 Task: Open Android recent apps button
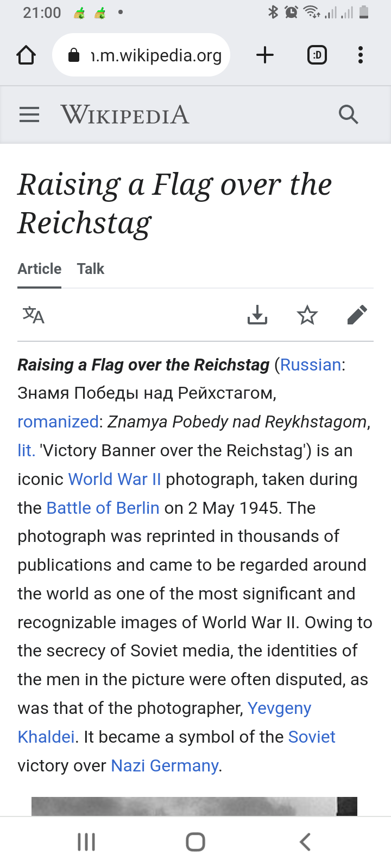click(x=86, y=842)
